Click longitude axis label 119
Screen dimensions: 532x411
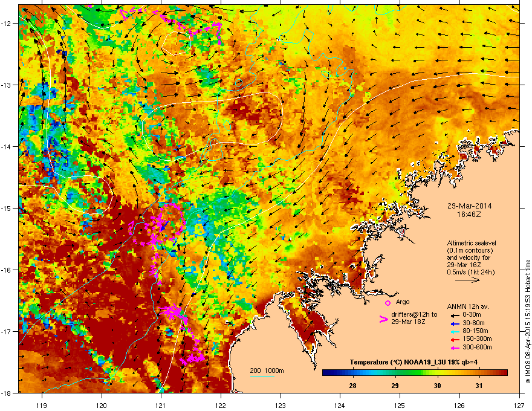click(42, 405)
